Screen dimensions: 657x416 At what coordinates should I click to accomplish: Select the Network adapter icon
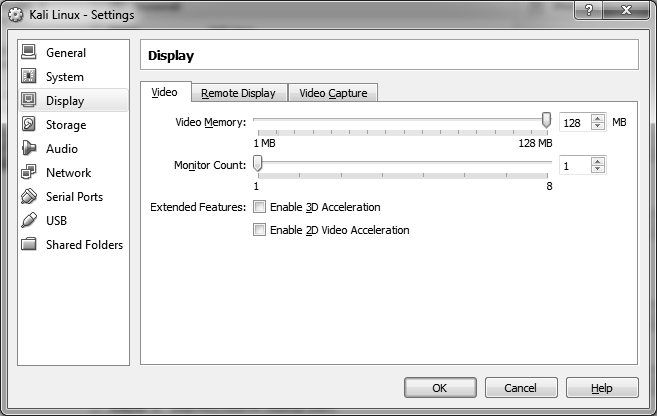pyautogui.click(x=28, y=173)
